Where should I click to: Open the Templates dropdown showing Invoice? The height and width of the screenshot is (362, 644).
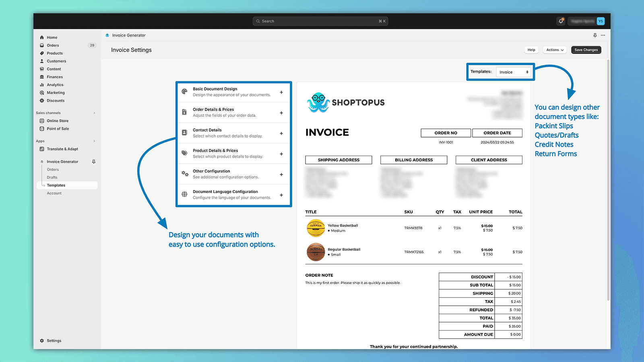click(x=514, y=72)
